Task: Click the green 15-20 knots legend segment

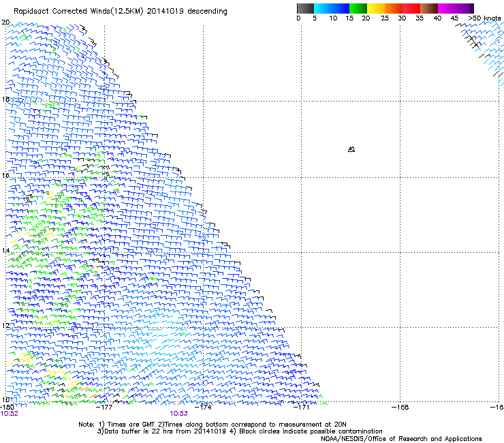Action: tap(358, 8)
